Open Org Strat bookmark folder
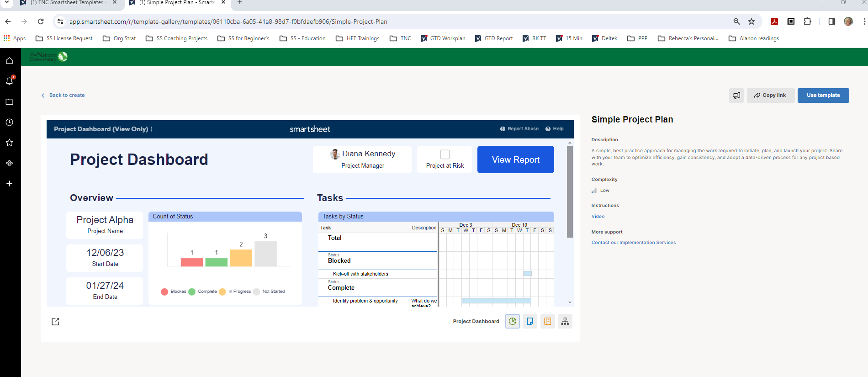Screen dimensions: 868x377 click(119, 38)
